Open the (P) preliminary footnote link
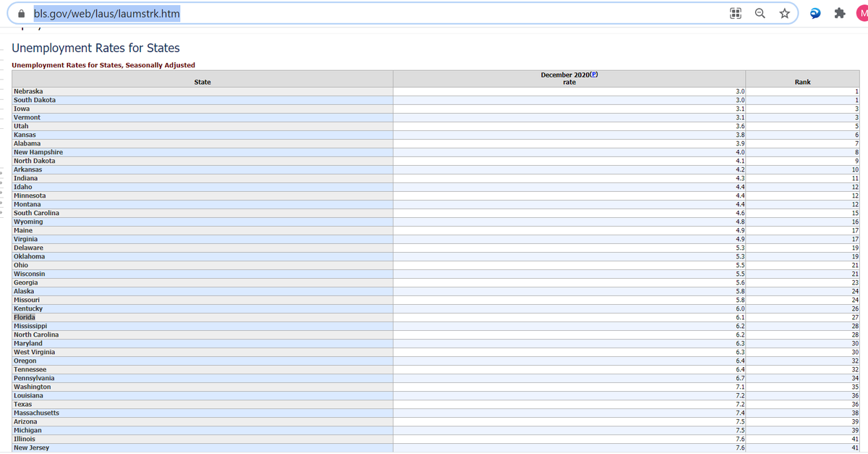Screen dimensions: 868x454 [x=595, y=75]
